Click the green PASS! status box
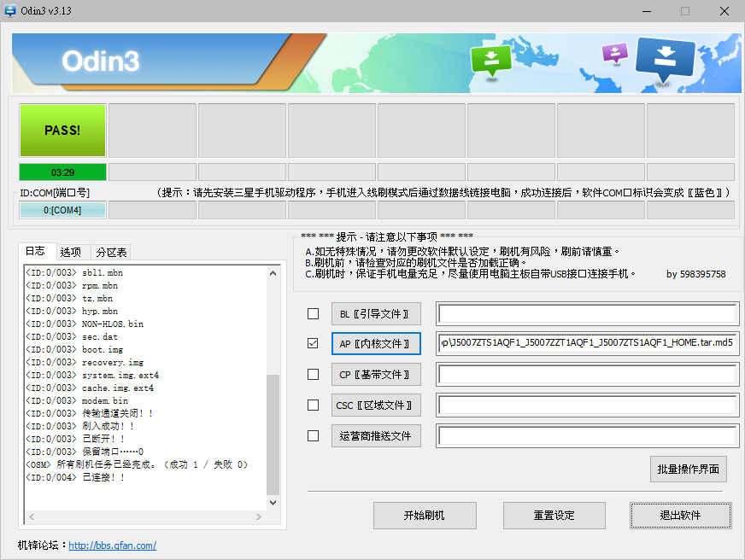745x560 pixels. point(62,131)
